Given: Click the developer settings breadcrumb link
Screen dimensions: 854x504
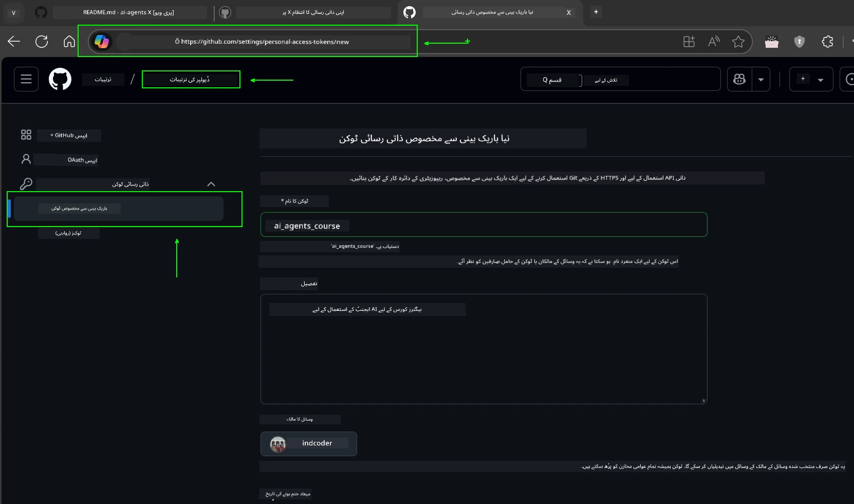Looking at the screenshot, I should [x=191, y=79].
